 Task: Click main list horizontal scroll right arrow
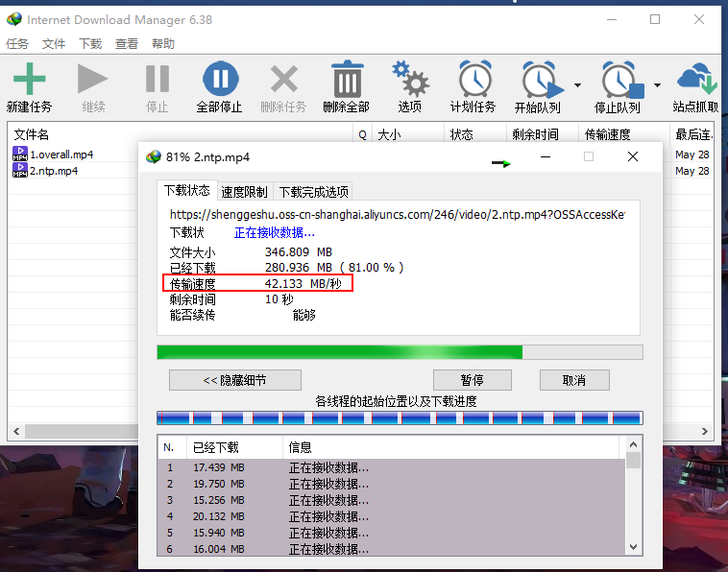tap(704, 431)
